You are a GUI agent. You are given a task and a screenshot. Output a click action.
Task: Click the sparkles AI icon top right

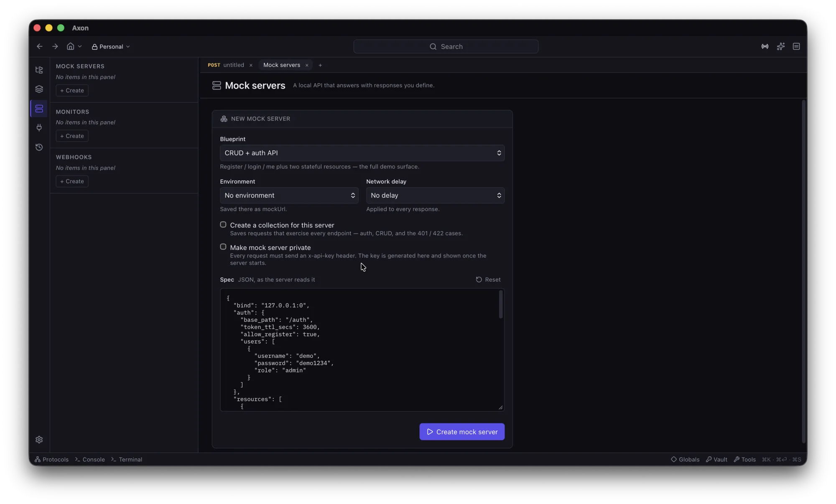[781, 46]
